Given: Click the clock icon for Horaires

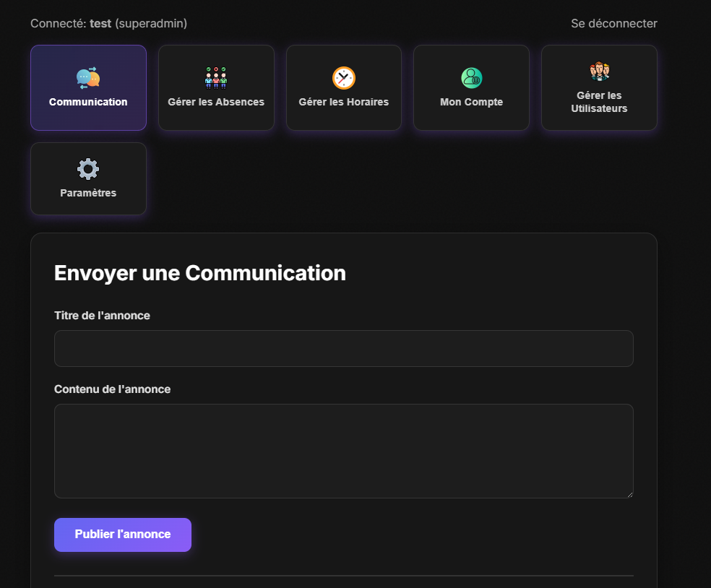Looking at the screenshot, I should (344, 77).
